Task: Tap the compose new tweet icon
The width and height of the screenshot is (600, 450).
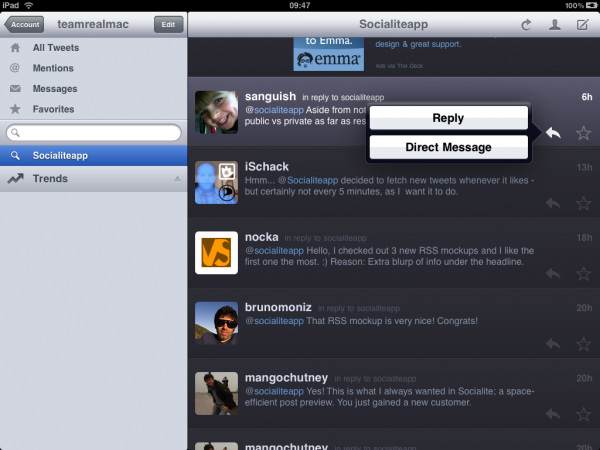Action: (x=582, y=25)
